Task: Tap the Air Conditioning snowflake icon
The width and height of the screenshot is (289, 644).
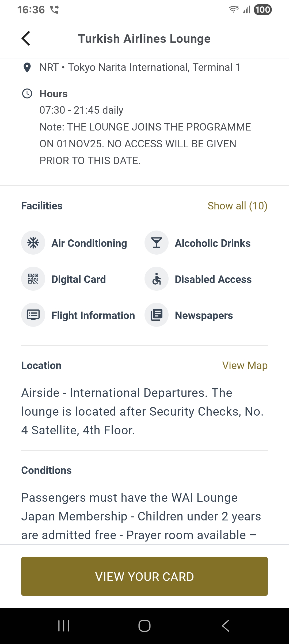Action: (x=33, y=243)
